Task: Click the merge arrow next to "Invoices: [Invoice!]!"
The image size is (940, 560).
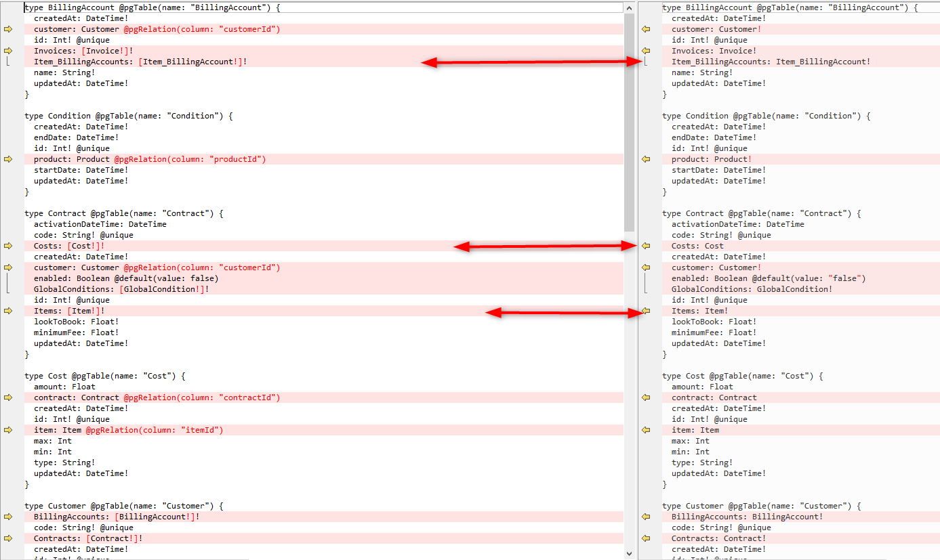Action: click(x=9, y=50)
